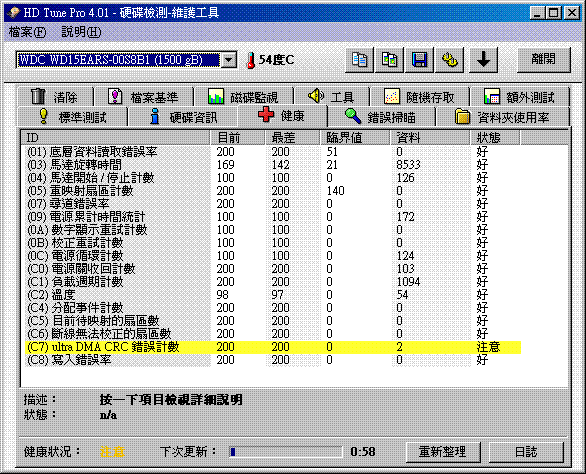Switch to the 額外測試 tab
This screenshot has height=474, width=586.
pos(520,97)
